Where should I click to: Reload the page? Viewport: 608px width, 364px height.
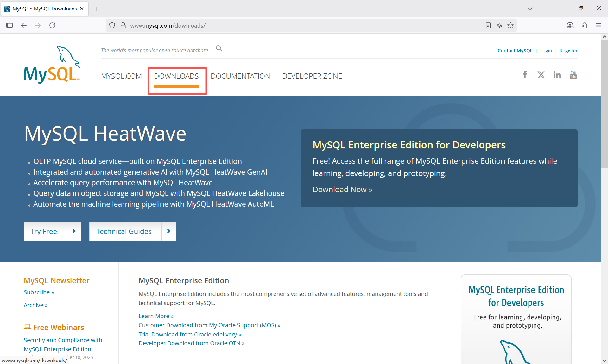[53, 25]
